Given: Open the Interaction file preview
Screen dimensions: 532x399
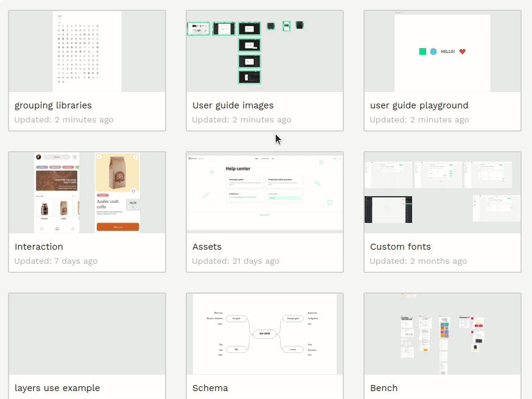Looking at the screenshot, I should coord(87,192).
